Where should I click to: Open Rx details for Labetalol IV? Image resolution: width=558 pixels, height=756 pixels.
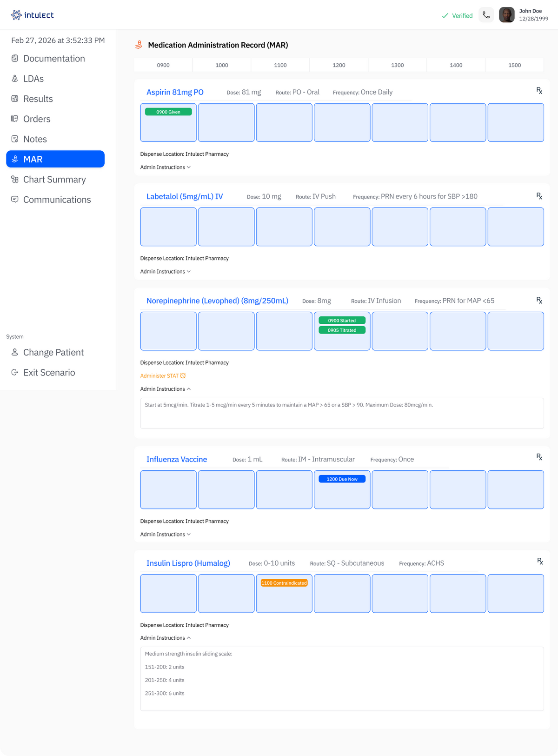tap(539, 196)
